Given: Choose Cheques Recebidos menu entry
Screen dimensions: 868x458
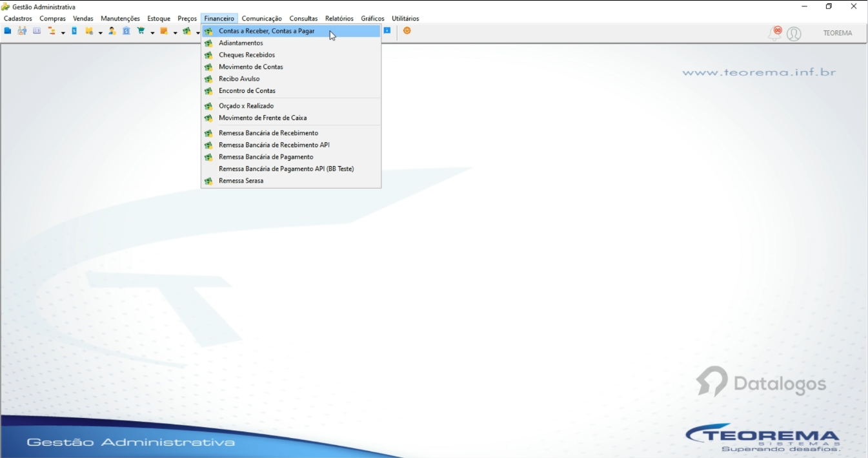Looking at the screenshot, I should tap(291, 55).
